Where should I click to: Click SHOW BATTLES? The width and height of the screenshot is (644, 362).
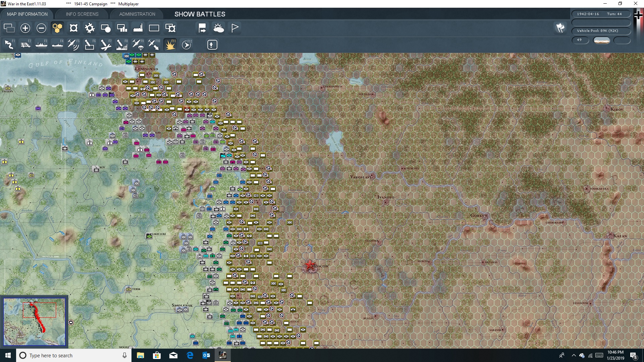pos(199,14)
